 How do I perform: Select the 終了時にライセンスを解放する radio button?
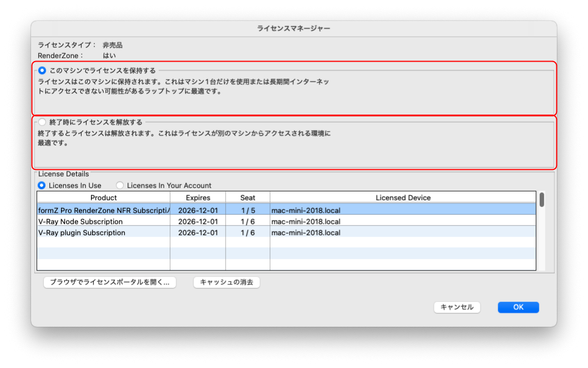[x=42, y=122]
